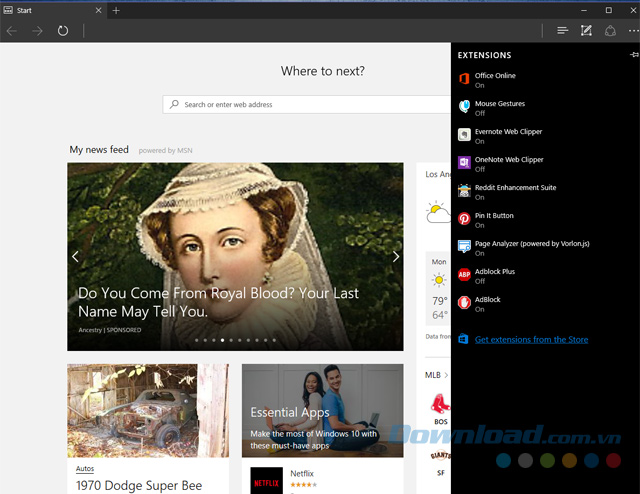Screen dimensions: 640x494
Task: Select Mouse Gestures extension entry
Action: (500, 107)
